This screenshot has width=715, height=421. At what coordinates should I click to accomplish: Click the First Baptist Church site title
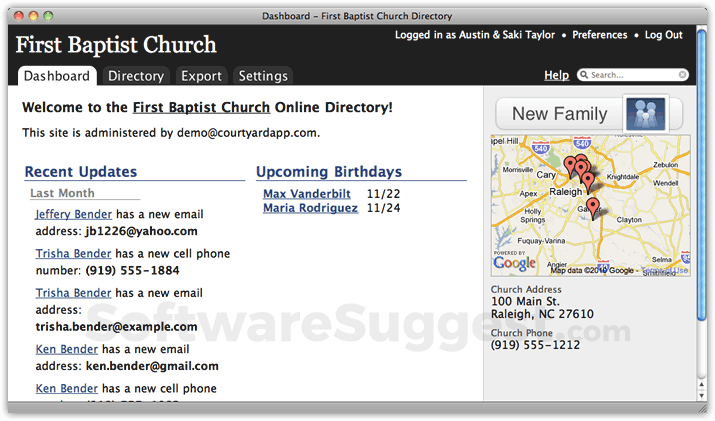click(116, 45)
